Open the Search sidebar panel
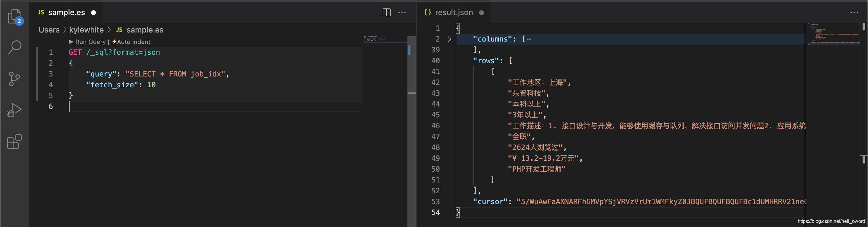Image resolution: width=868 pixels, height=227 pixels. (14, 48)
